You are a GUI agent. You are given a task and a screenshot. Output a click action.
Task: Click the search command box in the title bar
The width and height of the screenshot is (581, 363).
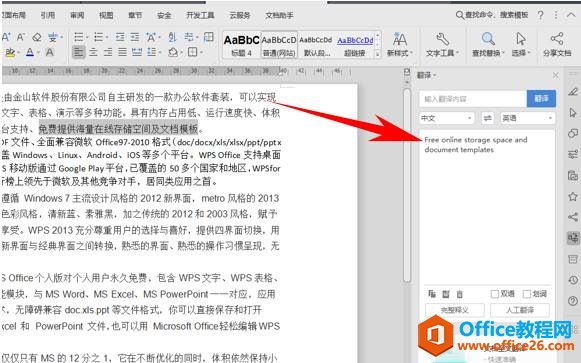[x=492, y=15]
